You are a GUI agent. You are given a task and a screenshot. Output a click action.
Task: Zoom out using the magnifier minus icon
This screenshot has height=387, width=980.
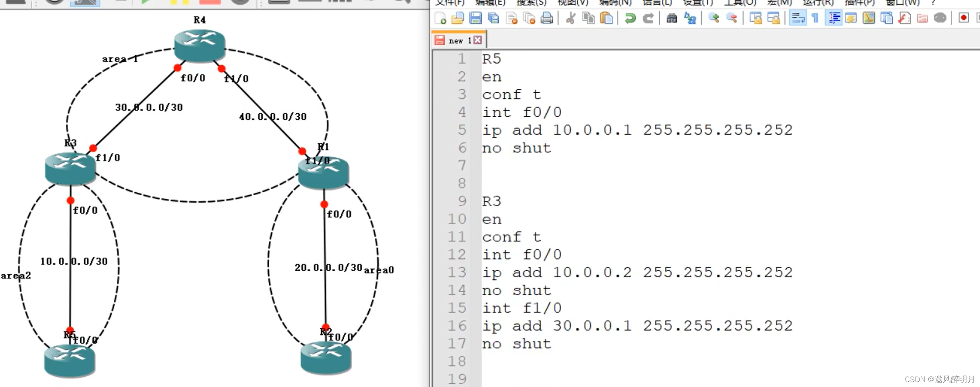click(732, 18)
